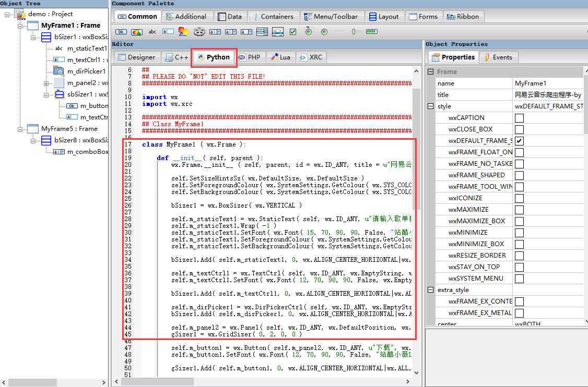Collapse the MyFrame5 : Frame node

pyautogui.click(x=20, y=129)
